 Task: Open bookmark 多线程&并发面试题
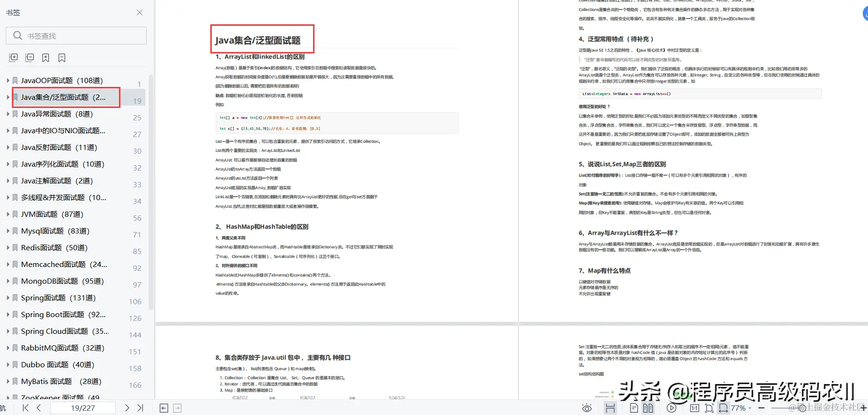(x=64, y=197)
